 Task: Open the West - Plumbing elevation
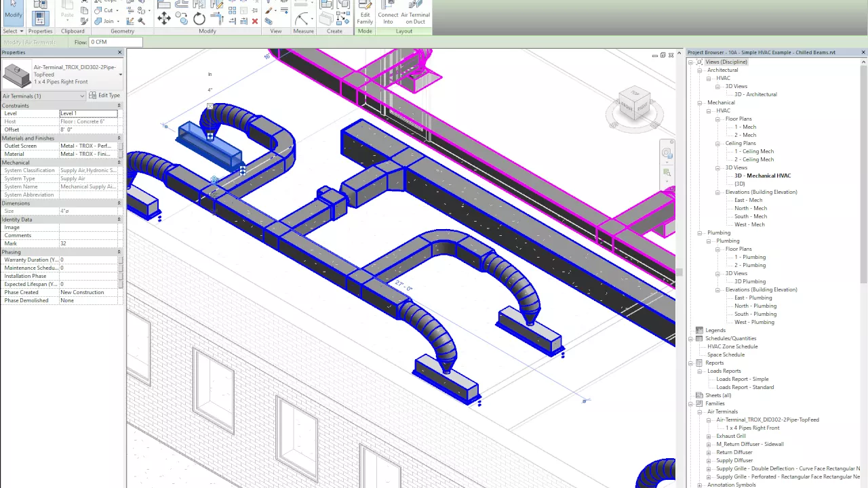tap(754, 322)
